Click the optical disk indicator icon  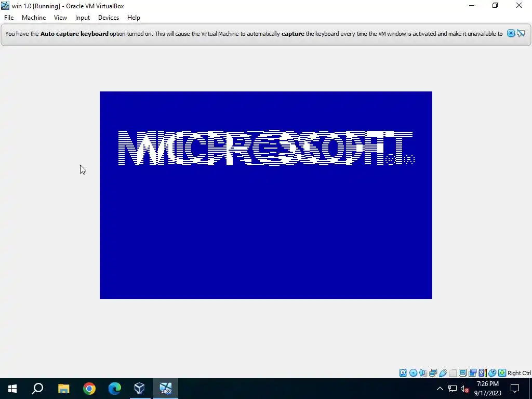click(413, 373)
